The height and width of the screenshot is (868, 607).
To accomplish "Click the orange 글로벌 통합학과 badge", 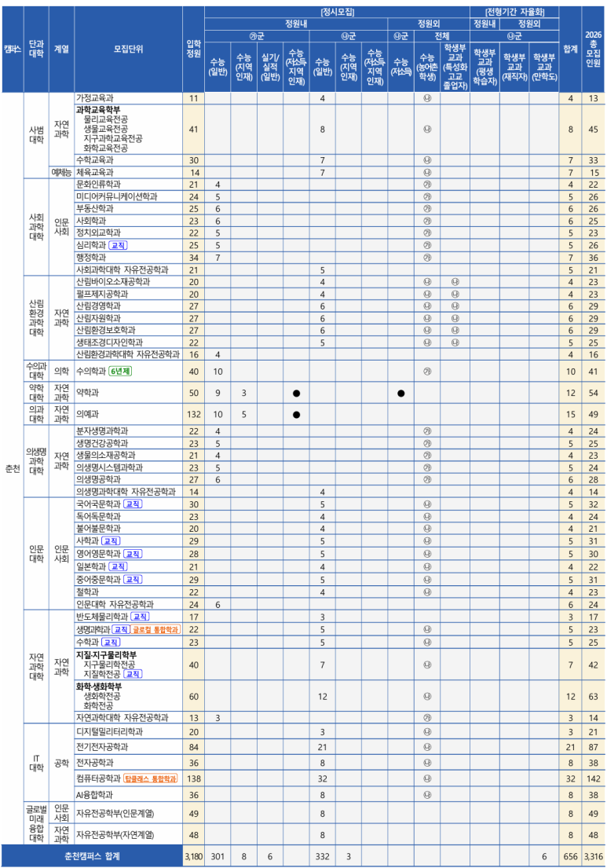I will pos(156,629).
